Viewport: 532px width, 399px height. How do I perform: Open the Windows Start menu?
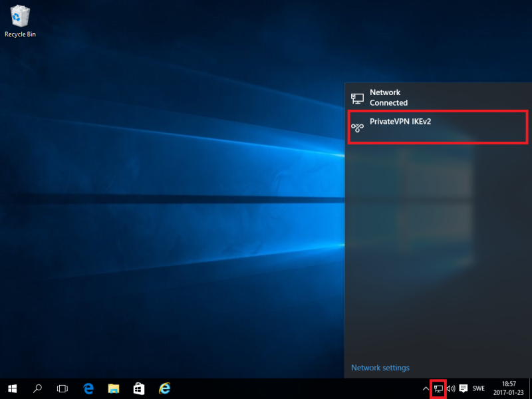click(x=12, y=388)
